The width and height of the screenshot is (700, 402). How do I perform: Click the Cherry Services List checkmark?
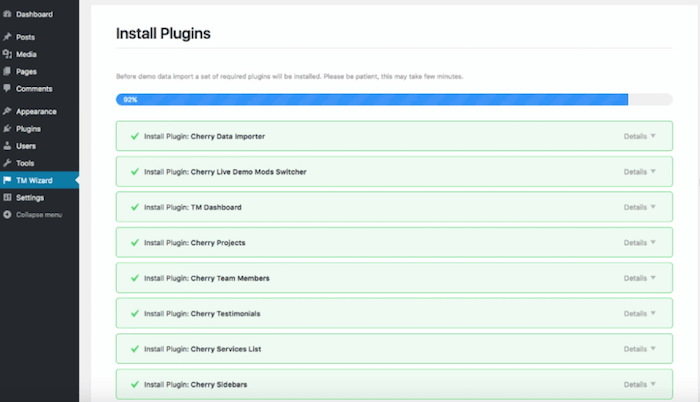135,349
